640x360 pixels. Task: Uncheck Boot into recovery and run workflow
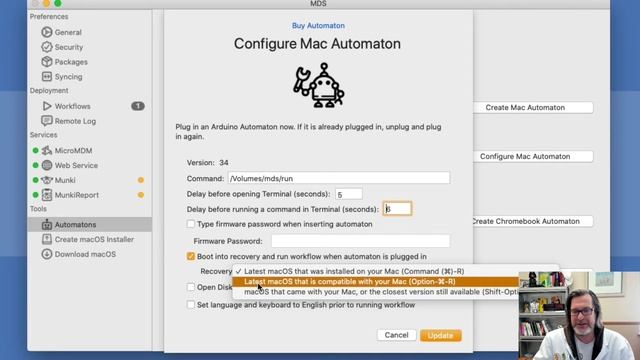point(191,256)
